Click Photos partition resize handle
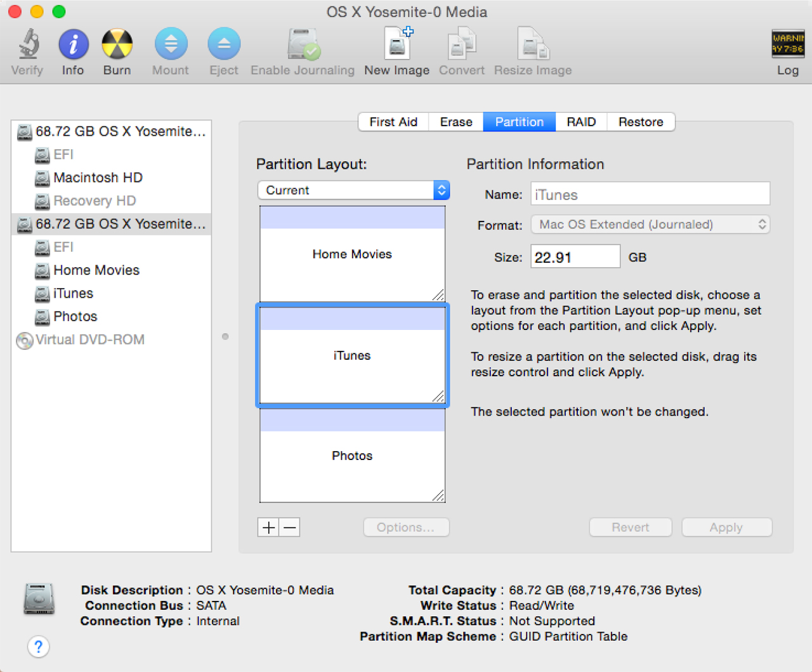 pos(438,496)
